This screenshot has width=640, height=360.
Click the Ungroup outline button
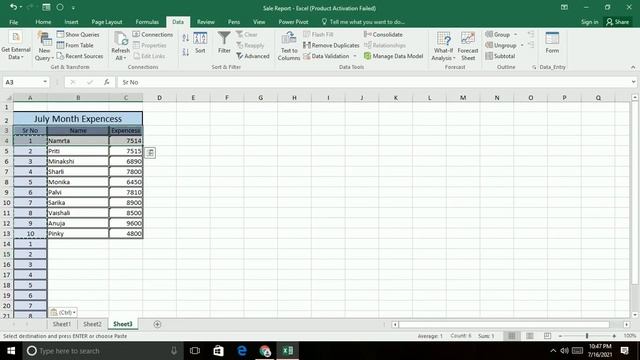tap(501, 45)
